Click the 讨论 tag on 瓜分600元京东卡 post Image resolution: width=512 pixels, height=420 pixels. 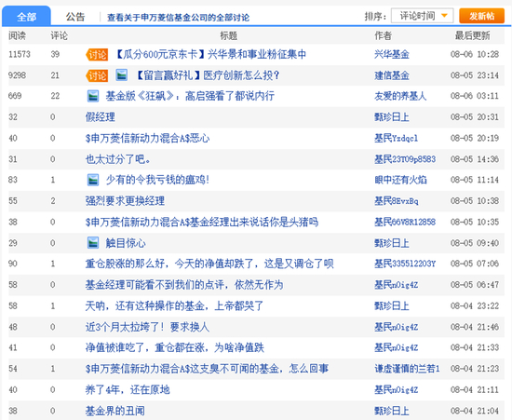(x=97, y=55)
